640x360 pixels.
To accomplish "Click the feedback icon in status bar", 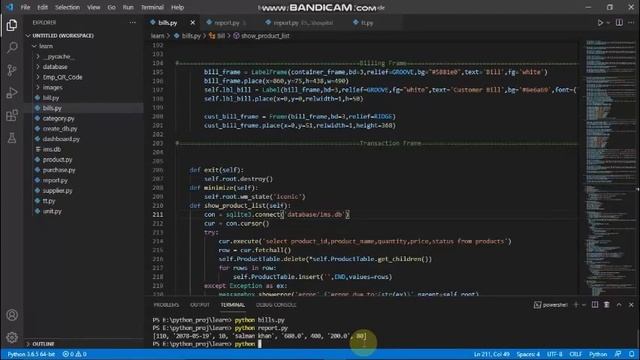I will point(618,354).
